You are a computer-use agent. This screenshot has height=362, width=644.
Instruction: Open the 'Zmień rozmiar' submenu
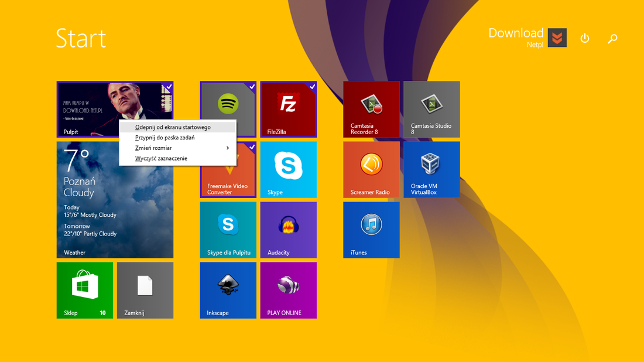(x=178, y=148)
